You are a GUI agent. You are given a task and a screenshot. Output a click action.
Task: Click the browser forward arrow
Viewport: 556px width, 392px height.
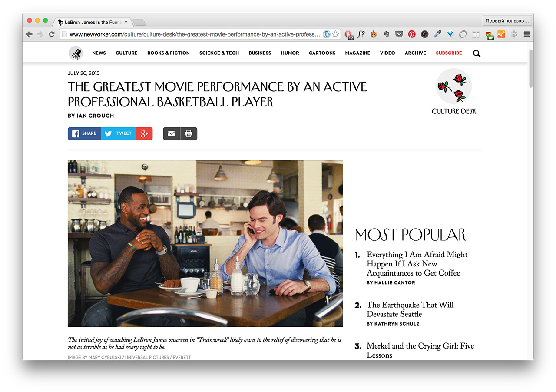coord(40,34)
